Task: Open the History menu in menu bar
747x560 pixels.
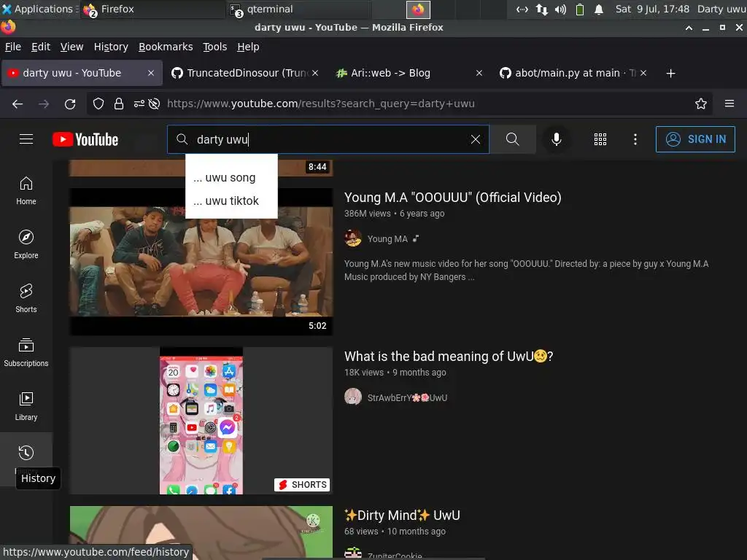Action: [x=111, y=47]
